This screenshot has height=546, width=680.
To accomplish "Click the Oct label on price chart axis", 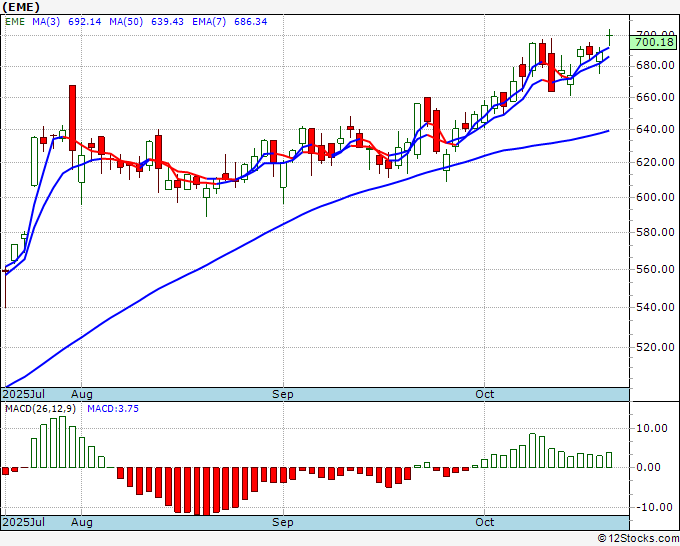I will (x=484, y=394).
